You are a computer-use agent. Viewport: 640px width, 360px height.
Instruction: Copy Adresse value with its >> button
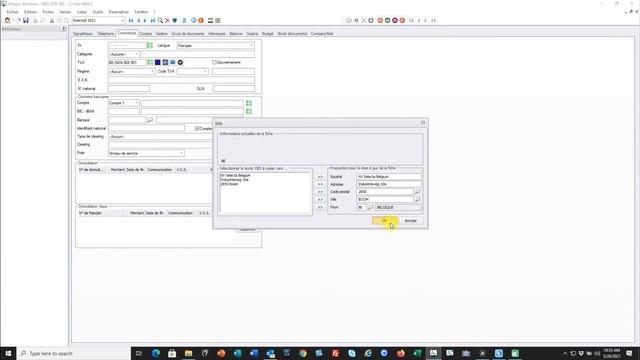[320, 184]
